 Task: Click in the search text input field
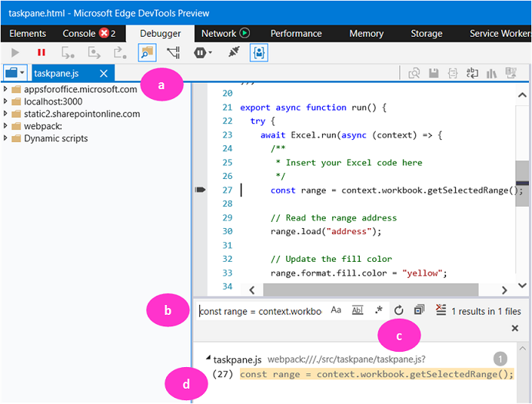point(260,311)
